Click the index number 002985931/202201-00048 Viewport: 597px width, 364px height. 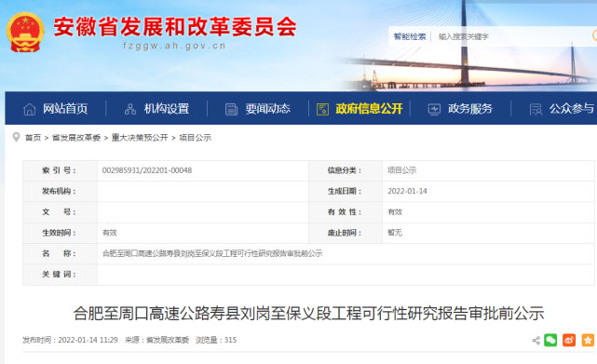tap(147, 170)
